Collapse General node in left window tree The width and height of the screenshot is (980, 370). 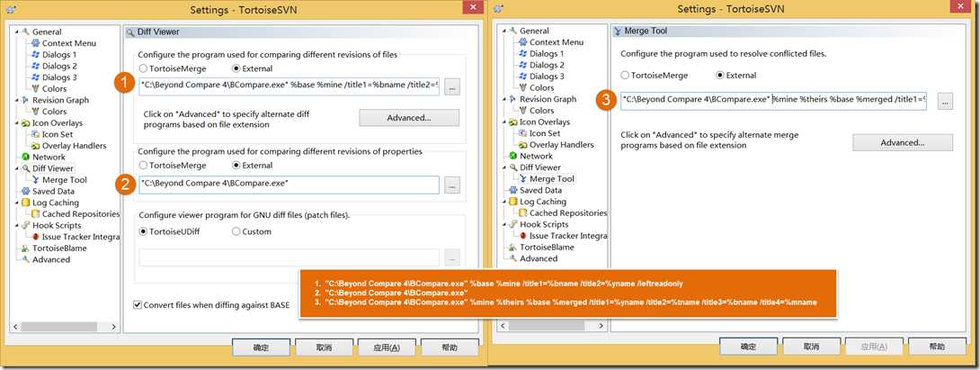click(x=17, y=32)
